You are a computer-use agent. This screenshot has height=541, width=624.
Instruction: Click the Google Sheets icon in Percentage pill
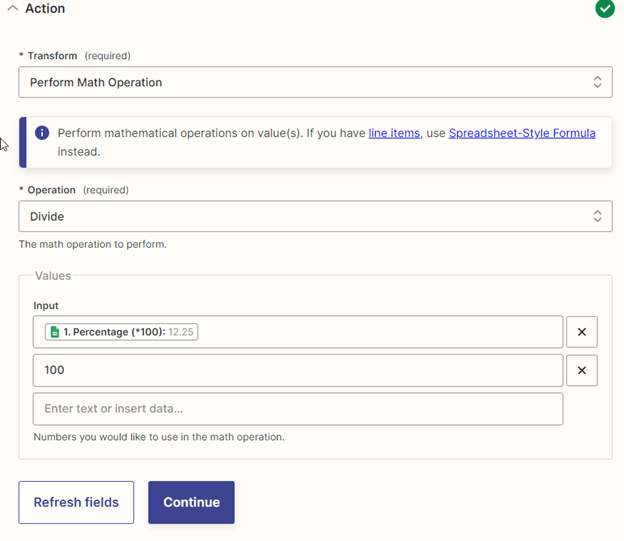click(x=54, y=332)
